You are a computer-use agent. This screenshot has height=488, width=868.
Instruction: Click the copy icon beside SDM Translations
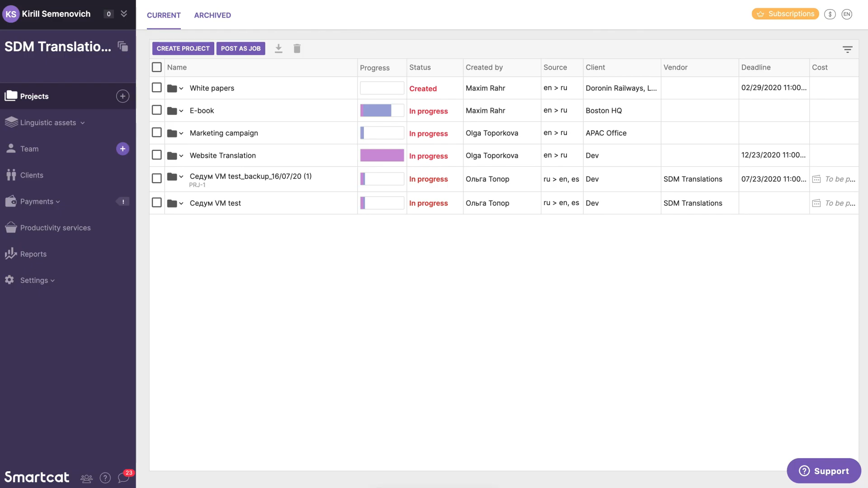point(123,46)
